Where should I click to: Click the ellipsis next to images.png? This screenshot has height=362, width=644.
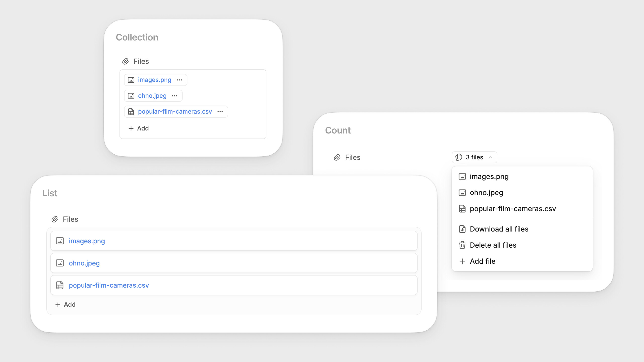pos(179,80)
